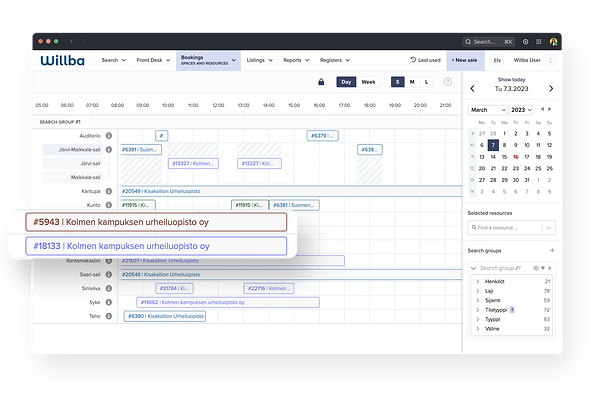The height and width of the screenshot is (414, 600).
Task: Open booking #5943 Kolmen kampuksen urheiluopisto oy
Action: (x=156, y=222)
